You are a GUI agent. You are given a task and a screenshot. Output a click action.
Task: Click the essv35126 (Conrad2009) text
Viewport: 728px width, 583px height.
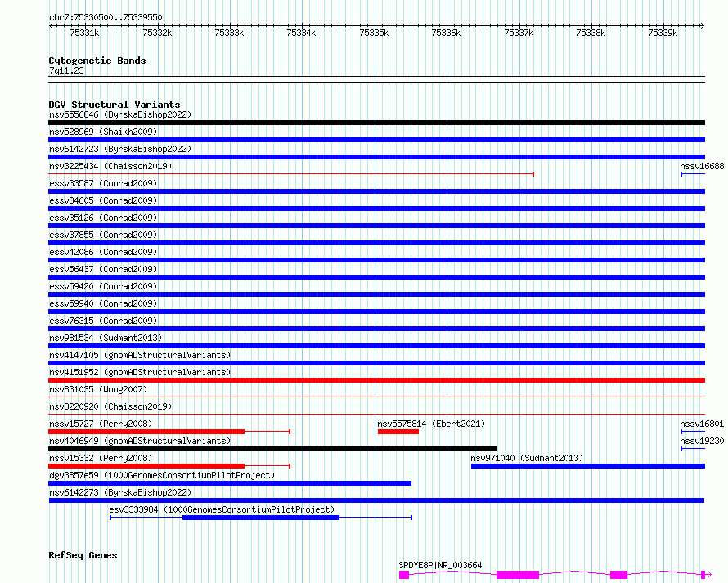(103, 218)
